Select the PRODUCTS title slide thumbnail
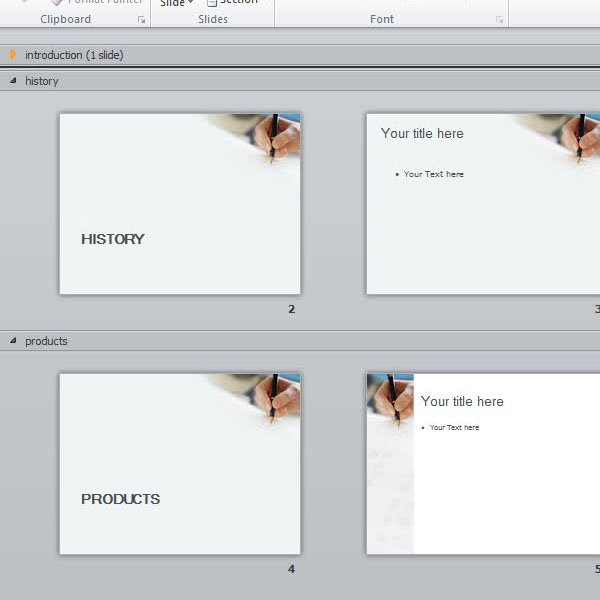 [x=180, y=464]
